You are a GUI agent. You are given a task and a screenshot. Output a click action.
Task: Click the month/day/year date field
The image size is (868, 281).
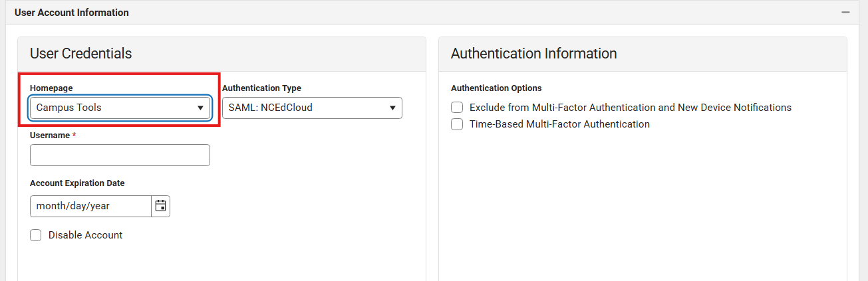[90, 206]
